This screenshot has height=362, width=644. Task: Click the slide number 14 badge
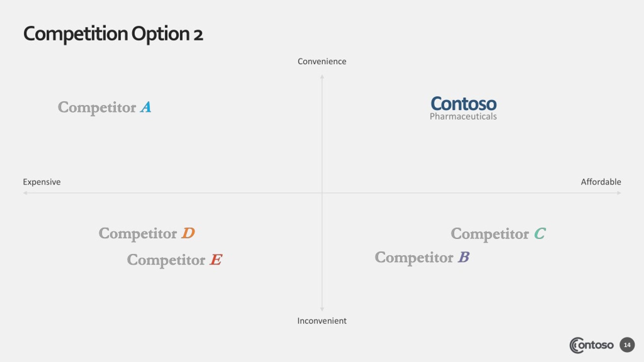627,345
